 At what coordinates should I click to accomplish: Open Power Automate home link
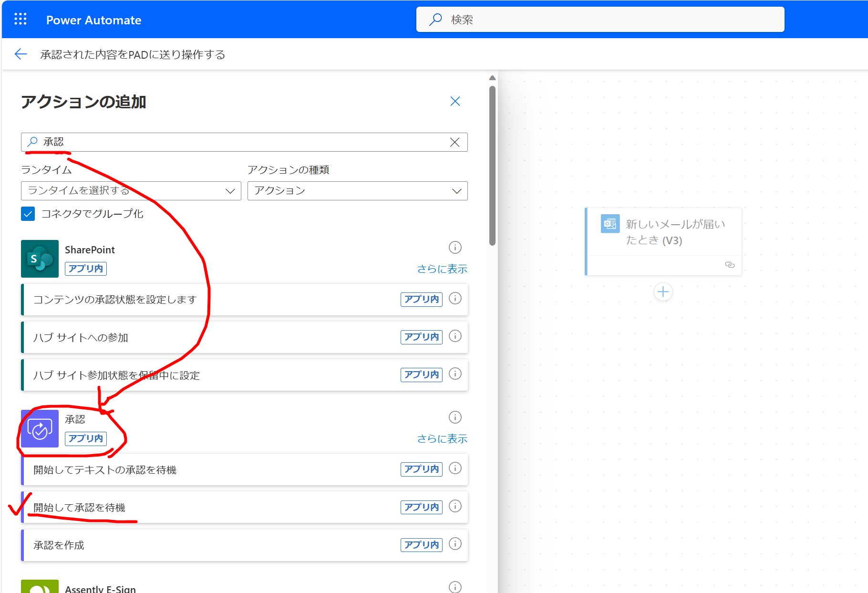pyautogui.click(x=93, y=20)
